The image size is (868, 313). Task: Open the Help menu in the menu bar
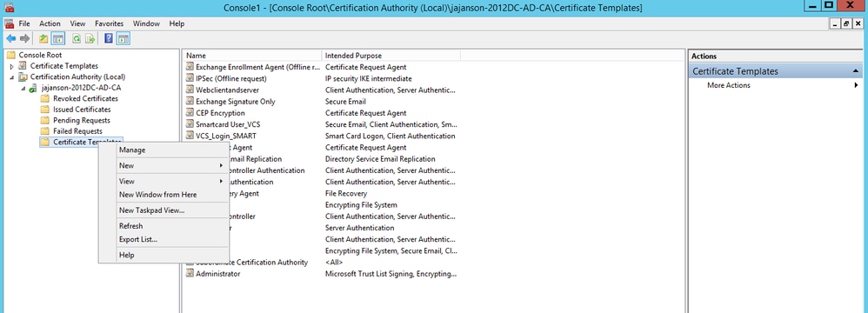[177, 23]
